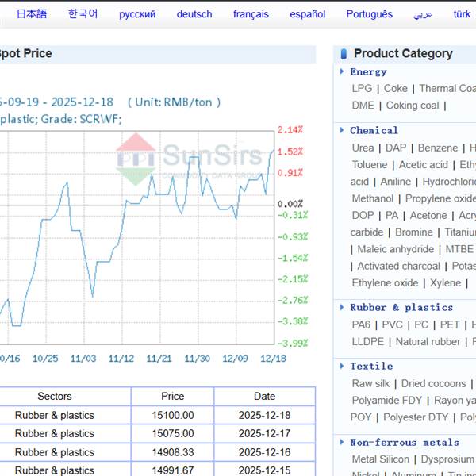The height and width of the screenshot is (476, 476).
Task: Open the Metal Silicon product link
Action: 381,459
